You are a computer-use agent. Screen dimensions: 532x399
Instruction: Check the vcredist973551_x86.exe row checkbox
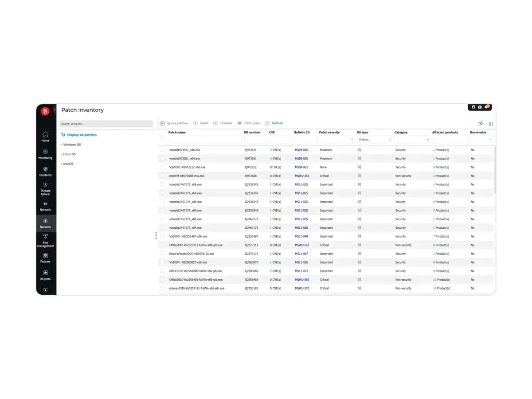[162, 150]
